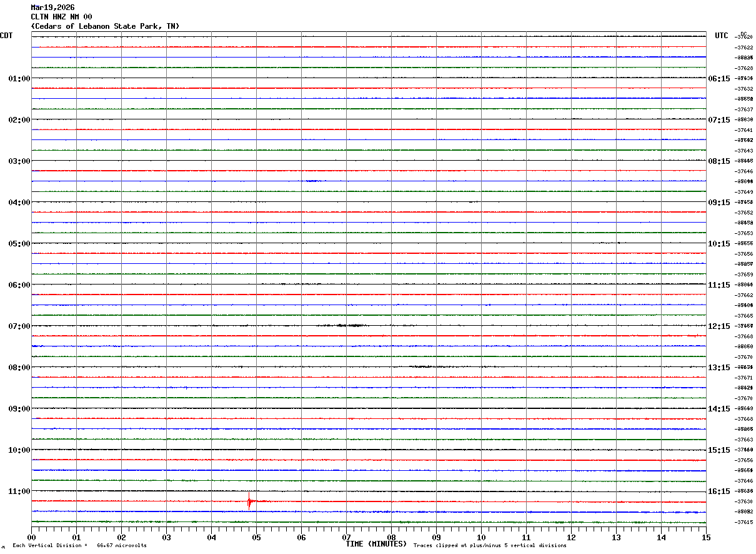The width and height of the screenshot is (756, 554).
Task: Click the date text 'Mar19,2026'
Action: [x=52, y=8]
